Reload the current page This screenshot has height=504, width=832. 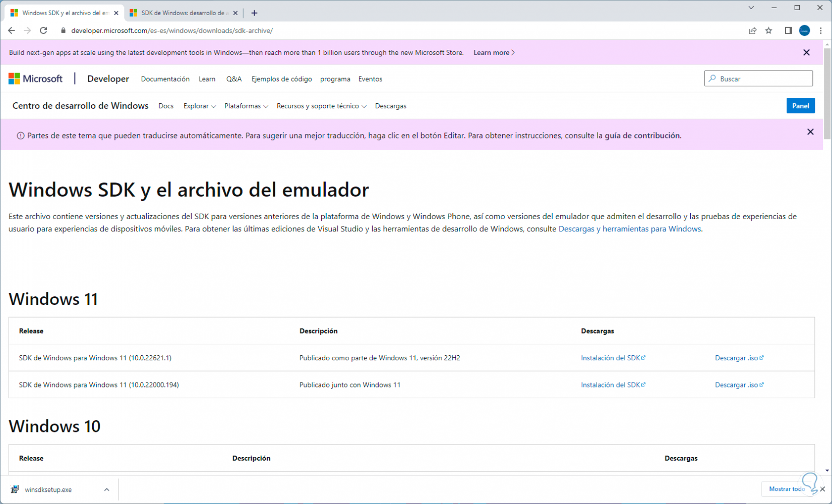(43, 31)
